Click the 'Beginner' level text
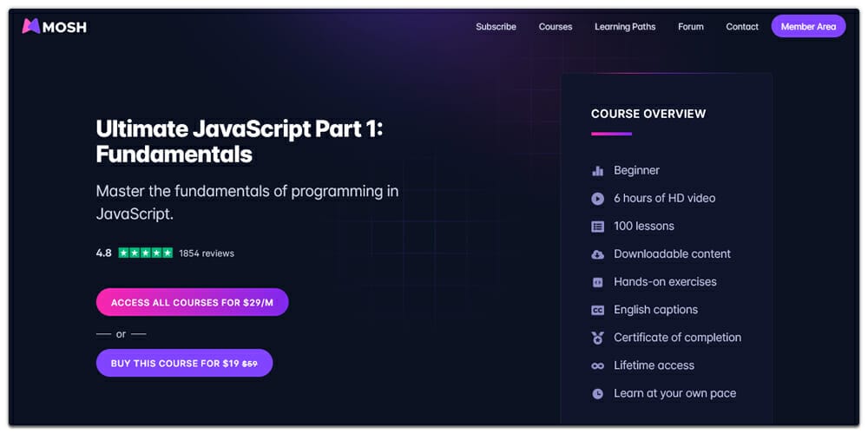 point(636,170)
